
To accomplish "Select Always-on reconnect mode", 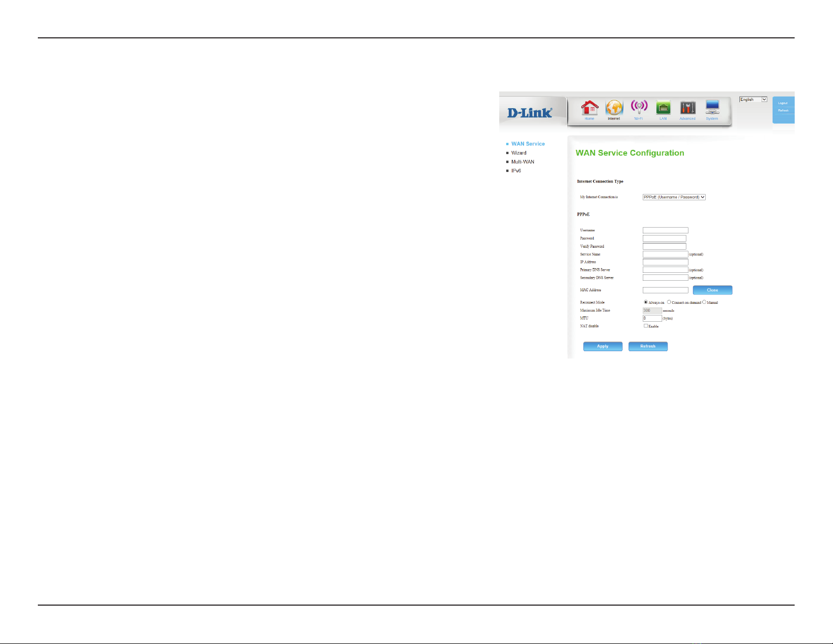I will pyautogui.click(x=646, y=302).
